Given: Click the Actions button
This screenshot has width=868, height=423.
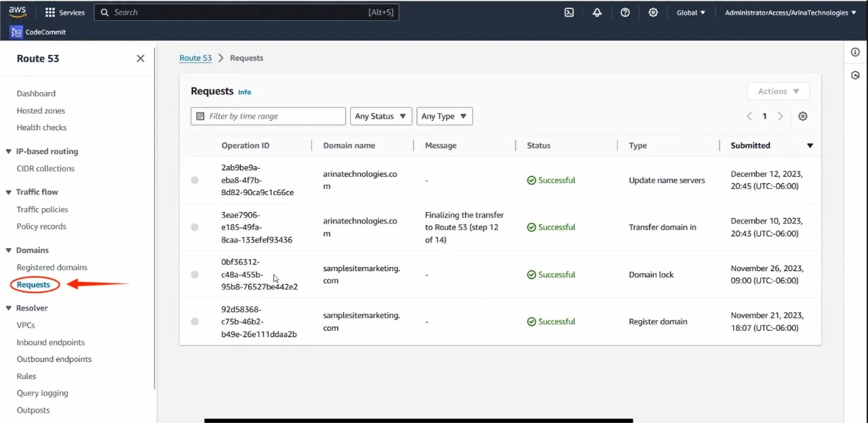Looking at the screenshot, I should [x=778, y=91].
